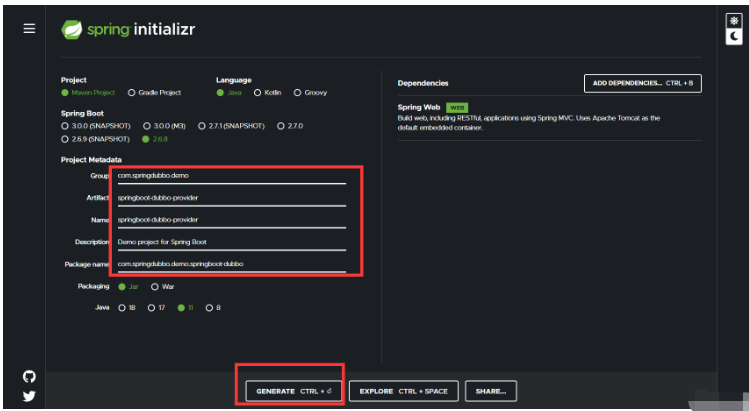Viewport: 749px width, 411px height.
Task: Click the Spring Web dependency title
Action: tap(418, 107)
